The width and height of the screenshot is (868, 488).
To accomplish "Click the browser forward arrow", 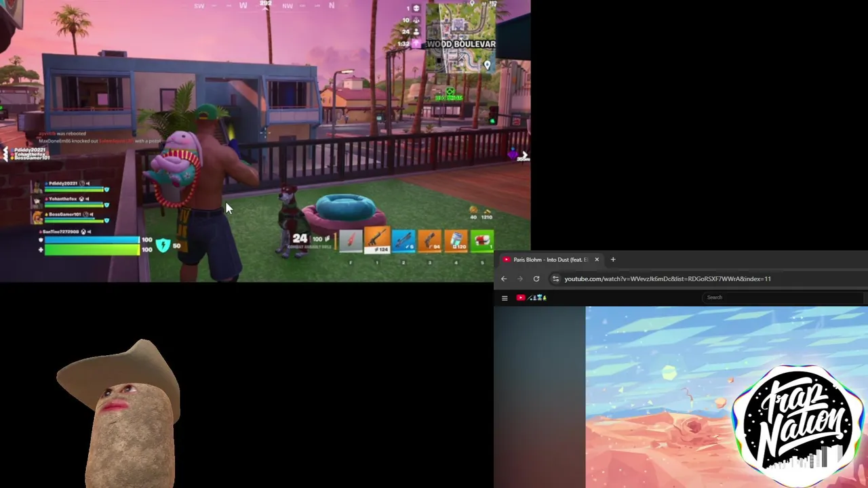I will click(520, 279).
